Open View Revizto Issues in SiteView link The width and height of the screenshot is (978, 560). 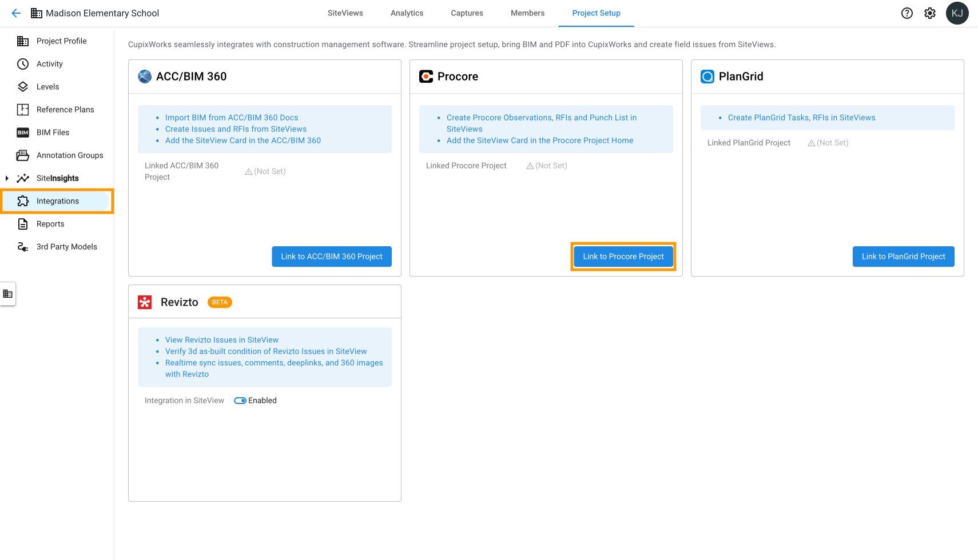click(222, 340)
